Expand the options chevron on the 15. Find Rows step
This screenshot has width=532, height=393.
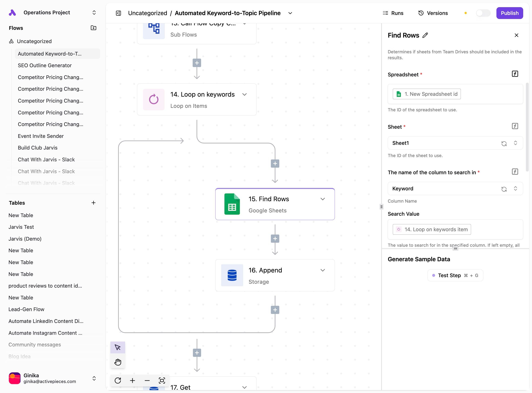click(x=322, y=199)
